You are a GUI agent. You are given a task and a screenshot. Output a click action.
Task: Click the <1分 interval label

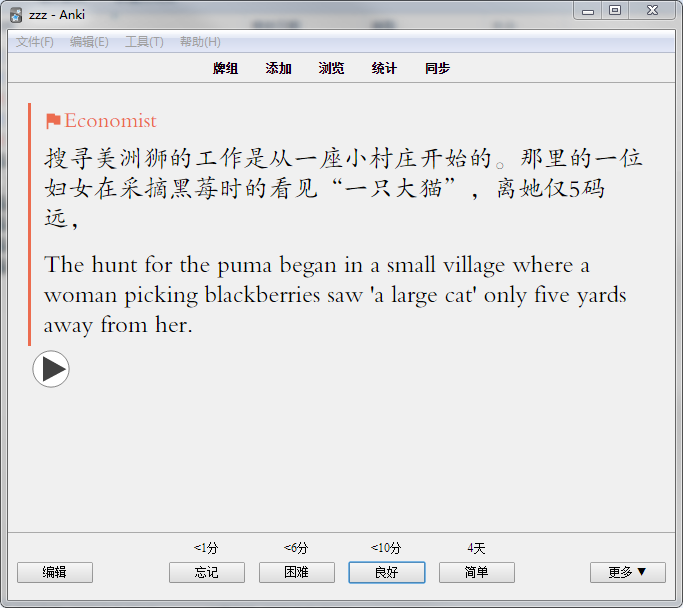click(206, 548)
